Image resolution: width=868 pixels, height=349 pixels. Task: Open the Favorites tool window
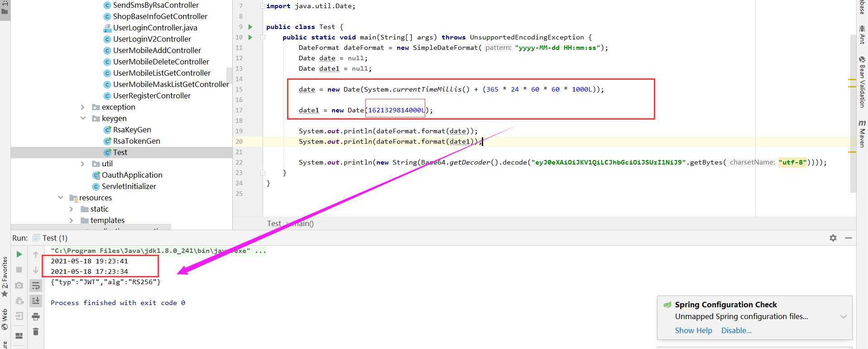point(5,277)
